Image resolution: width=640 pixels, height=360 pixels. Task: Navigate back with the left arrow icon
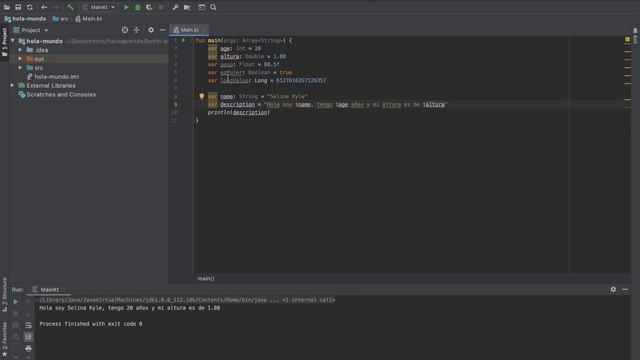pyautogui.click(x=44, y=7)
